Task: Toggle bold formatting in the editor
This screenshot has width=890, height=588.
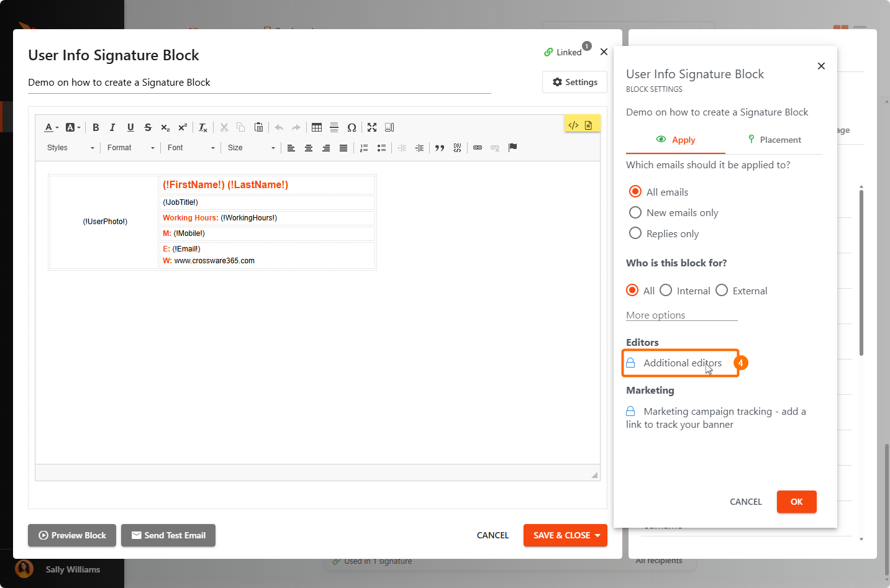Action: [x=96, y=127]
